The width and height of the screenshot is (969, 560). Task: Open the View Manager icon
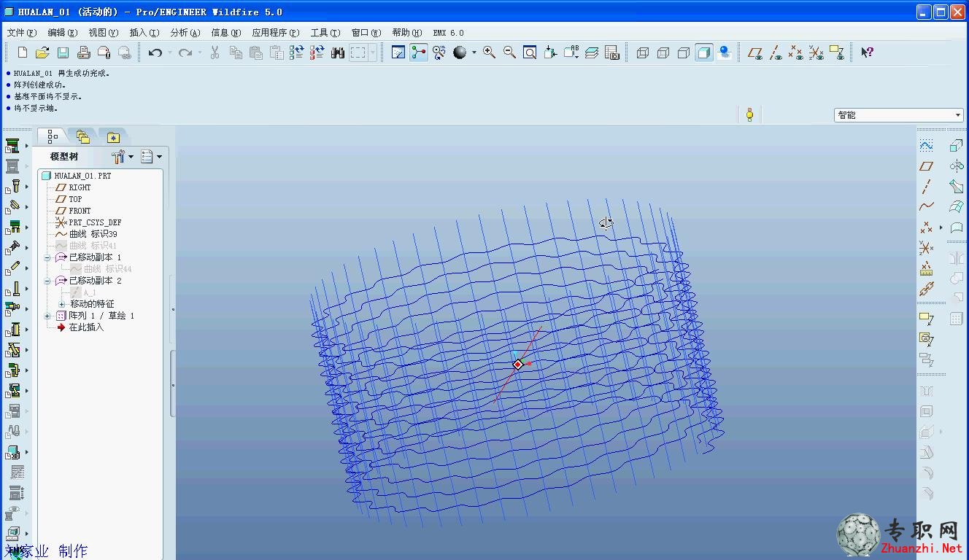612,52
